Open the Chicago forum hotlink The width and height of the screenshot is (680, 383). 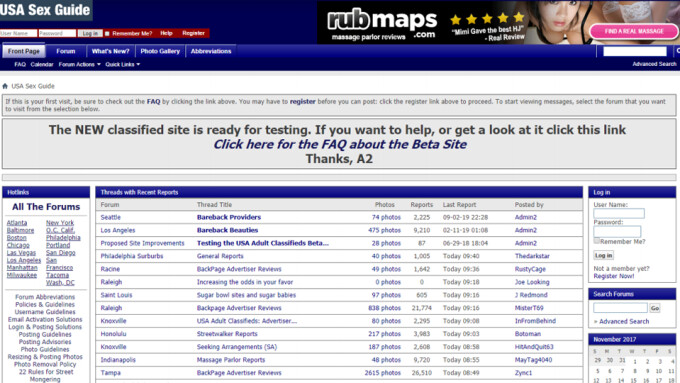pos(18,245)
